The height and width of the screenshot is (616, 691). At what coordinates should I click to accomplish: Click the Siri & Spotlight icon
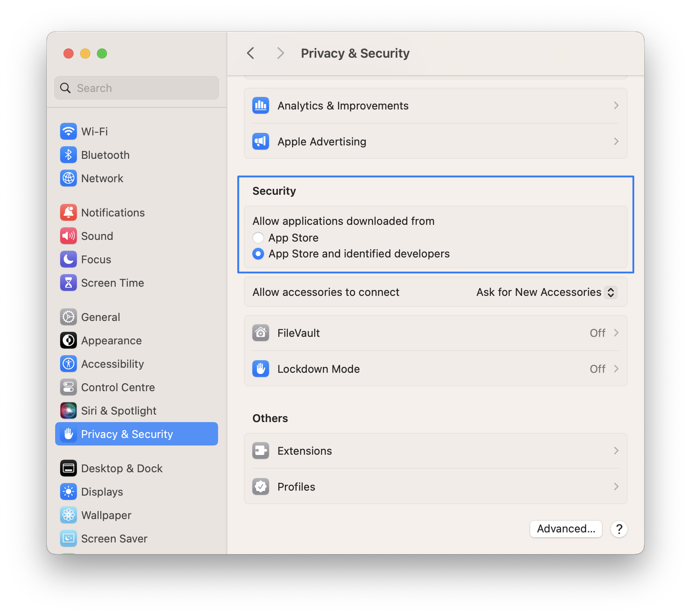tap(69, 410)
